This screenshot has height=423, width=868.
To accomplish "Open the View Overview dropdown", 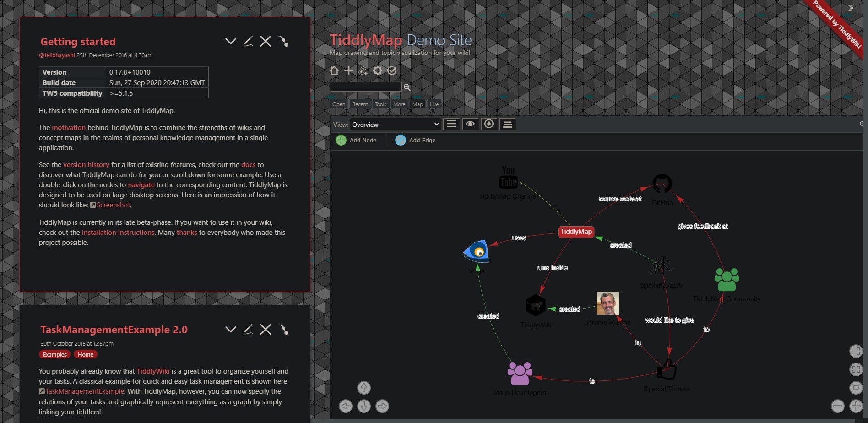I will coord(396,124).
